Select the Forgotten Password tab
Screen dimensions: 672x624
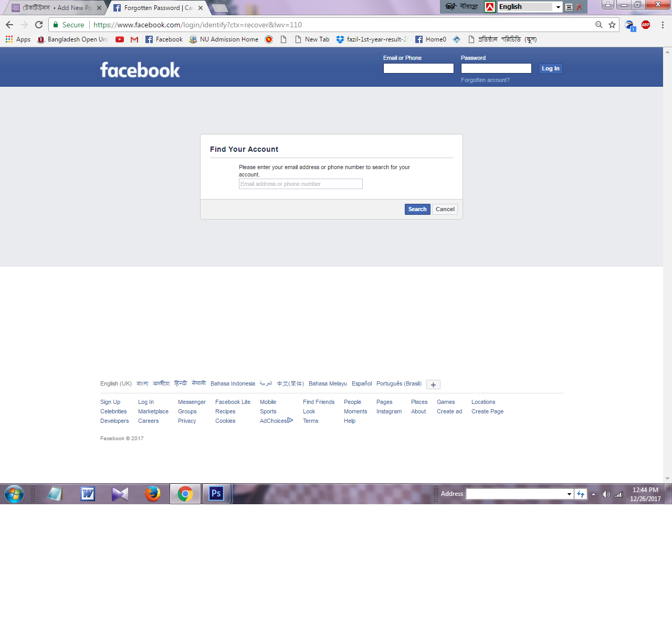[157, 8]
